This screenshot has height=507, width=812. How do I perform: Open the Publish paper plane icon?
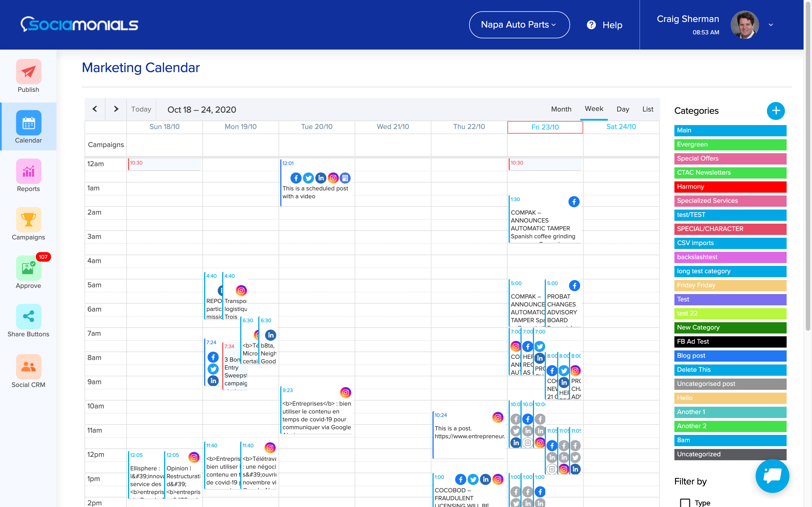[x=28, y=72]
